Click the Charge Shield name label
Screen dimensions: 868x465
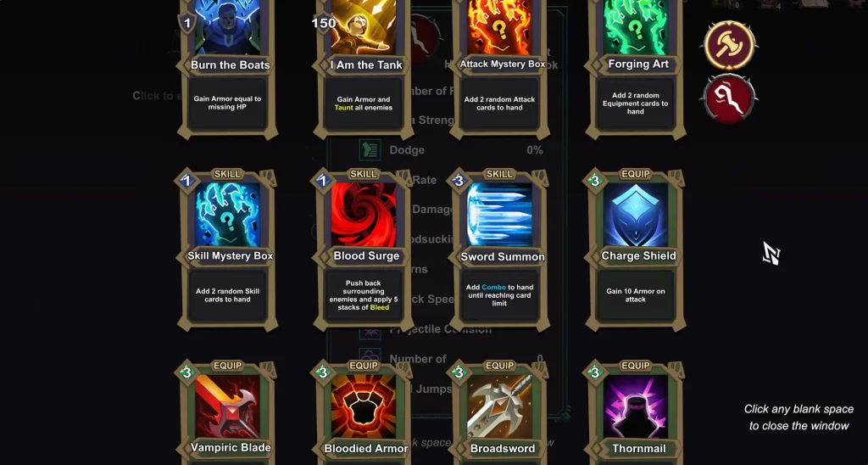click(x=638, y=256)
